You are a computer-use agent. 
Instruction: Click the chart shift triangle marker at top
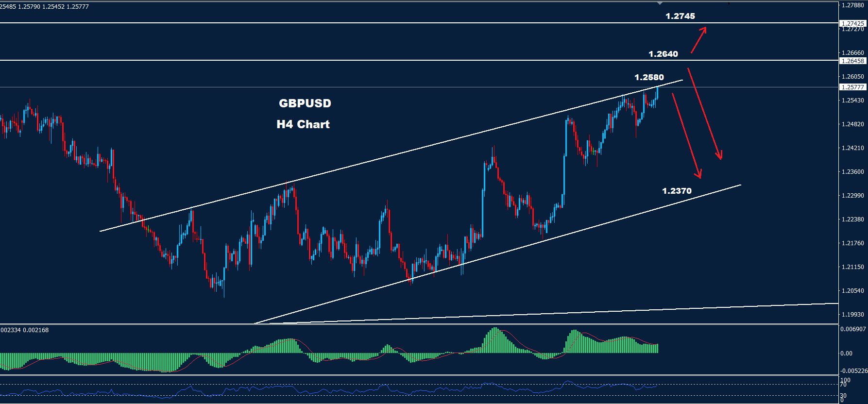point(659,3)
